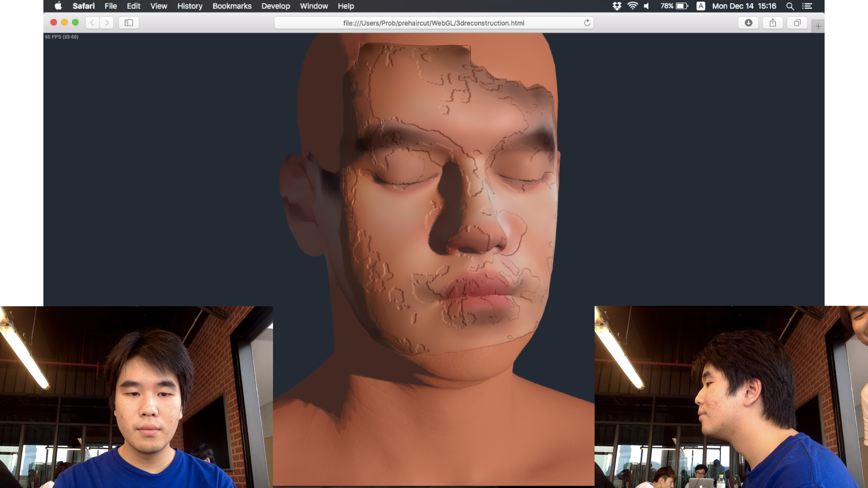868x488 pixels.
Task: Toggle the Safari sidebar
Action: (129, 23)
